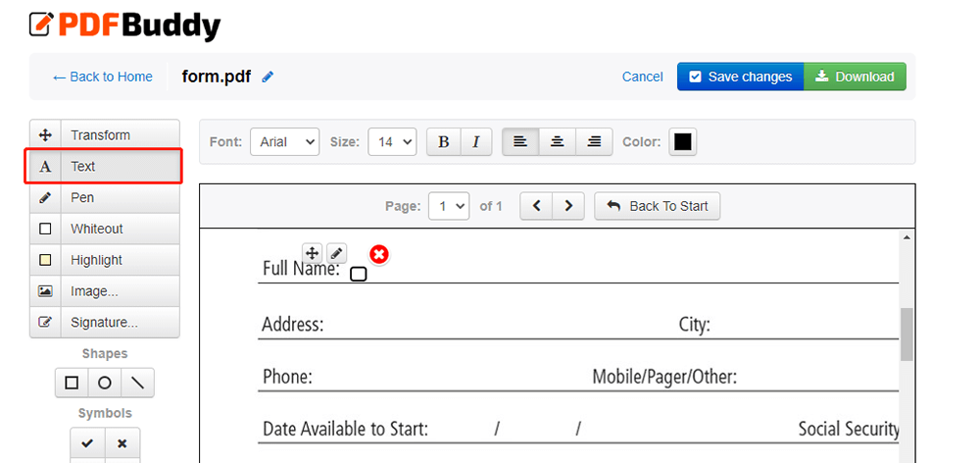Screen dimensions: 980x463
Task: Toggle italic text formatting
Action: [475, 142]
